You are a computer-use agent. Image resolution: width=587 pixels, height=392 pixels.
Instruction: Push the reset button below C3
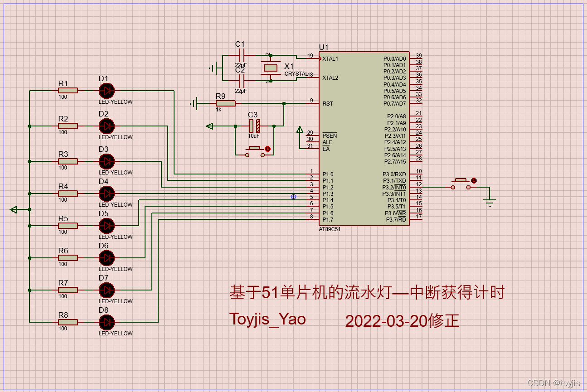coord(255,151)
